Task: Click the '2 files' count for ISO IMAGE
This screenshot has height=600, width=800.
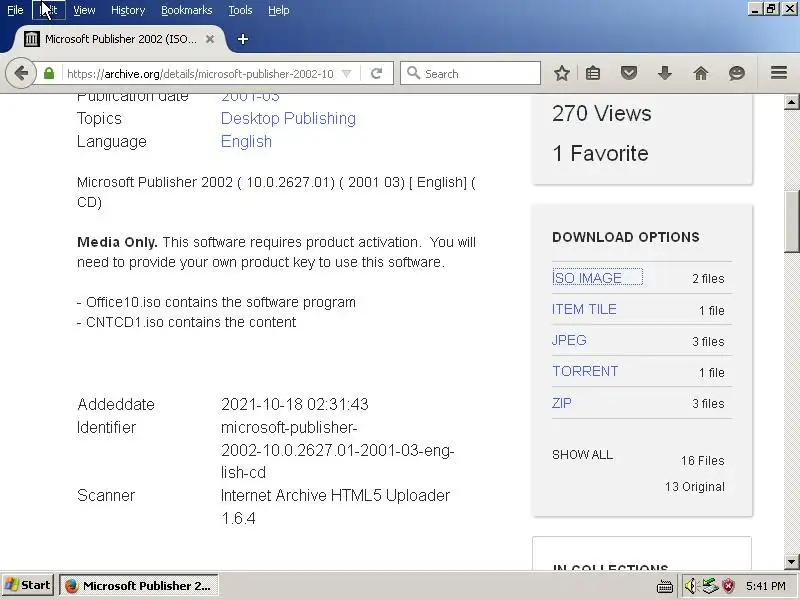Action: tap(708, 279)
